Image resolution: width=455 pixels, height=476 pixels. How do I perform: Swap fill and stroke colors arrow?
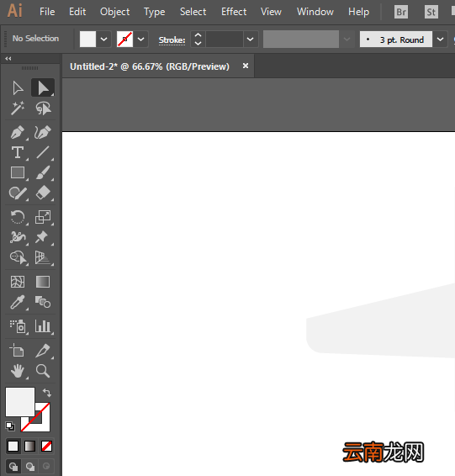click(x=47, y=393)
